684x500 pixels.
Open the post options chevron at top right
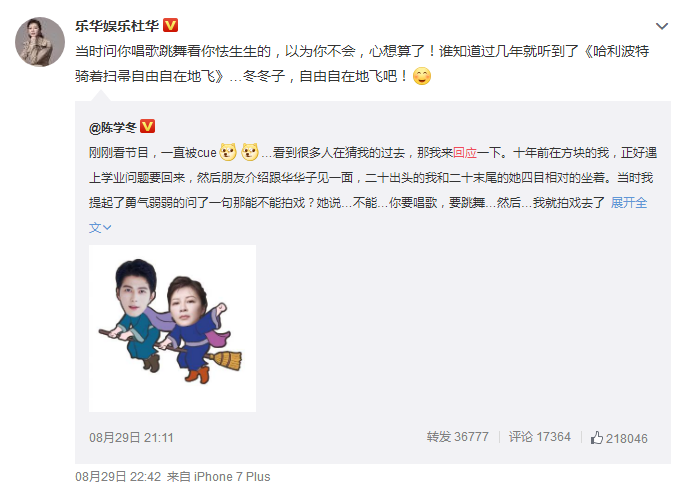tap(662, 27)
